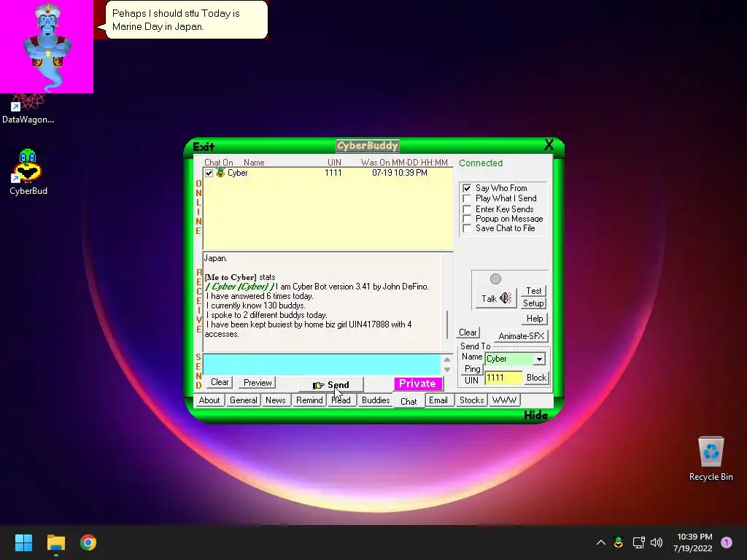The image size is (747, 560).
Task: Uncheck Chat On box for Cyber
Action: [209, 173]
